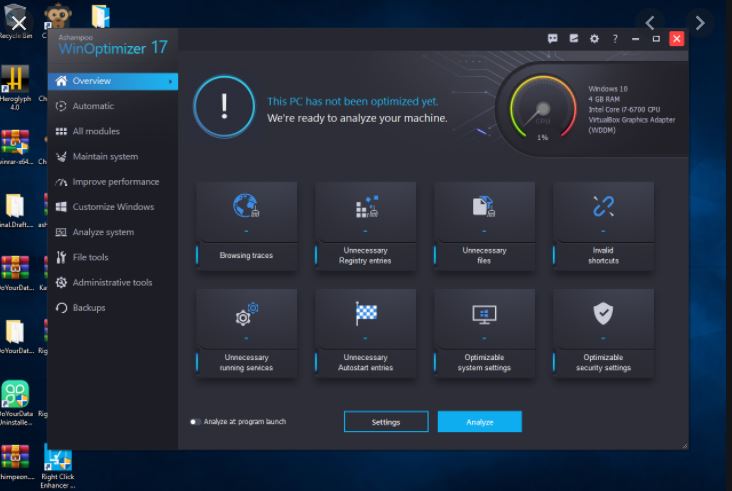Select the Invalid shortcuts broken link icon
Image resolution: width=732 pixels, height=491 pixels.
coord(603,206)
